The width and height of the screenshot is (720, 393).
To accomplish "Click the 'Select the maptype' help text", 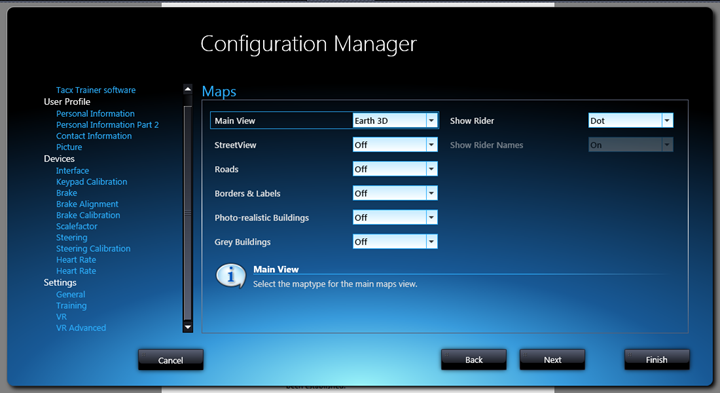I will click(x=335, y=284).
